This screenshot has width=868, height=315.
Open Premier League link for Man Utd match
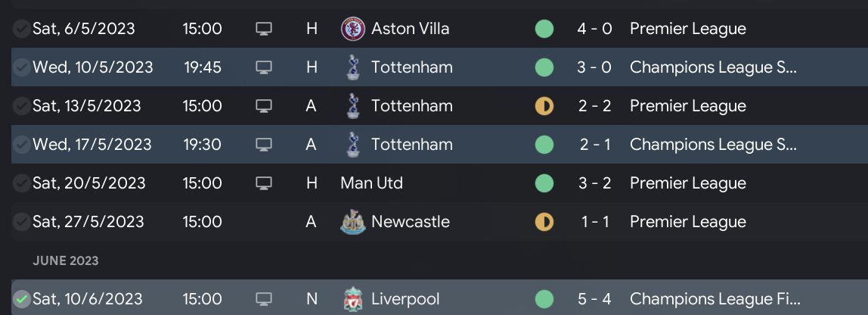click(x=687, y=183)
